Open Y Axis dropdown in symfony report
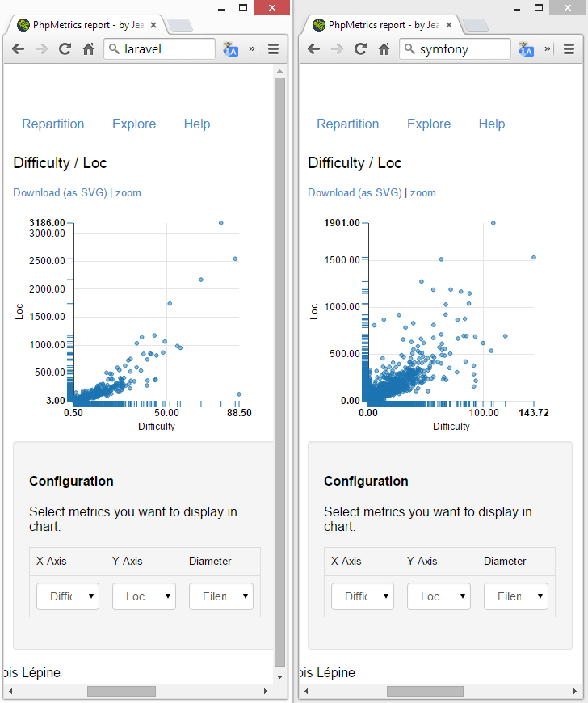 tap(439, 596)
